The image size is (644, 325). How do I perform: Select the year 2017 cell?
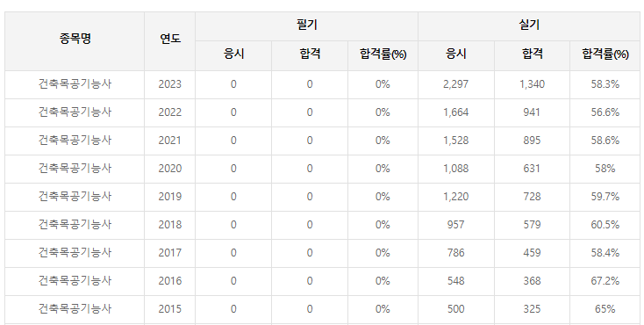coord(170,253)
